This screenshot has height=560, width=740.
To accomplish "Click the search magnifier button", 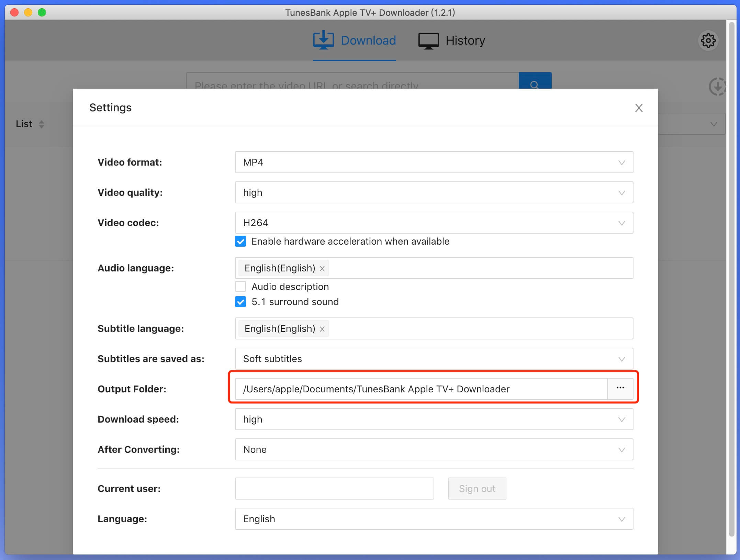I will pyautogui.click(x=535, y=81).
